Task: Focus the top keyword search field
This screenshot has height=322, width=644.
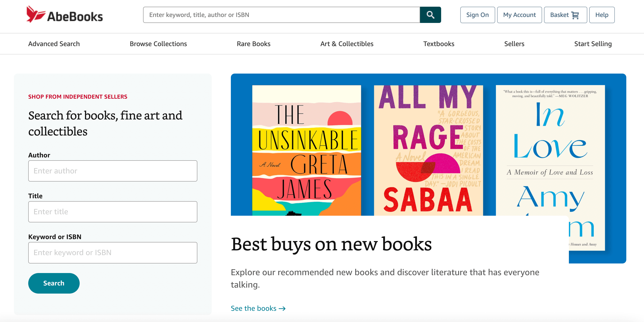Action: (281, 15)
